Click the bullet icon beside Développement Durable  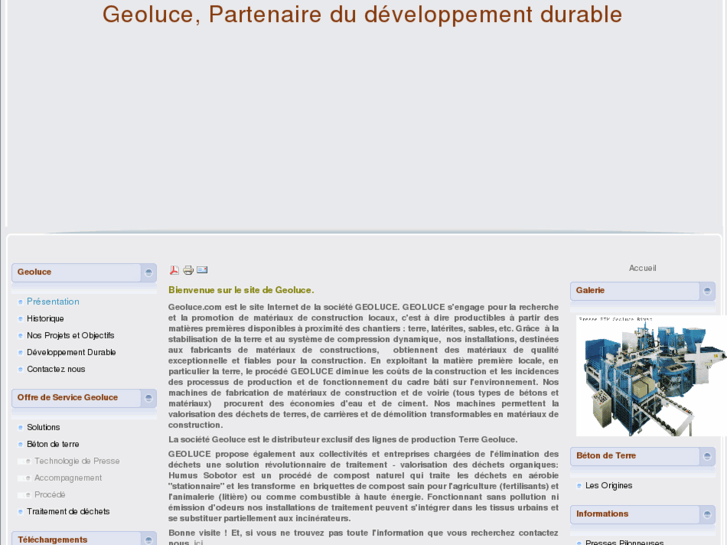tap(20, 353)
